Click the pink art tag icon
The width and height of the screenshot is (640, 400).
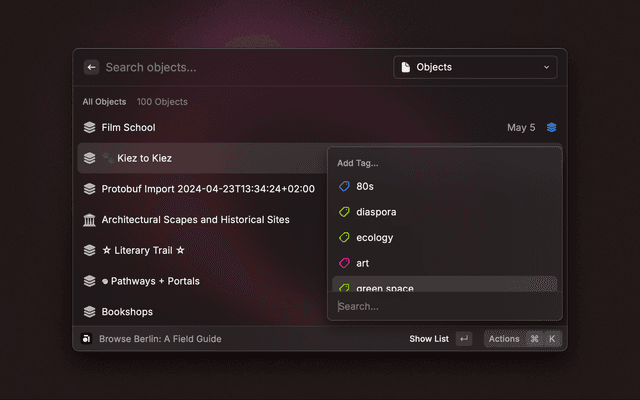344,263
